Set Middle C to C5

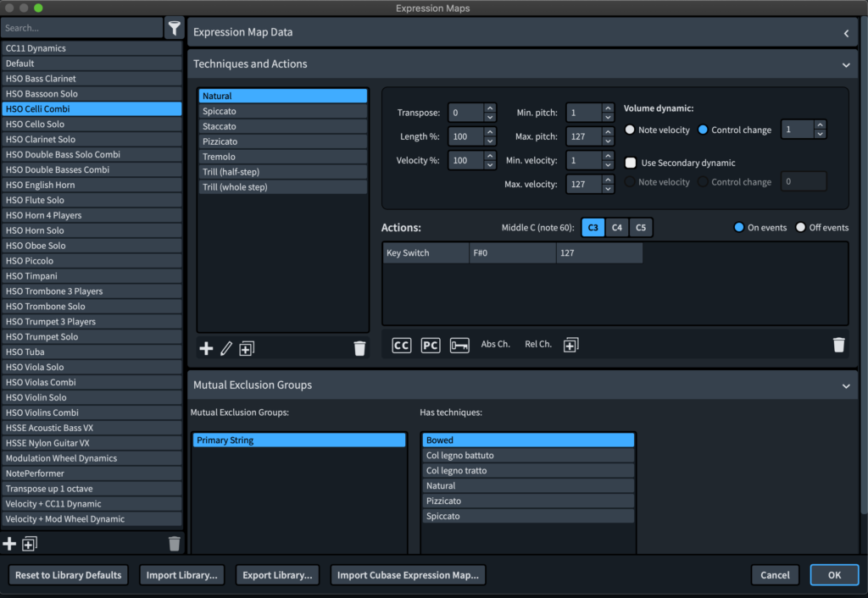tap(641, 227)
